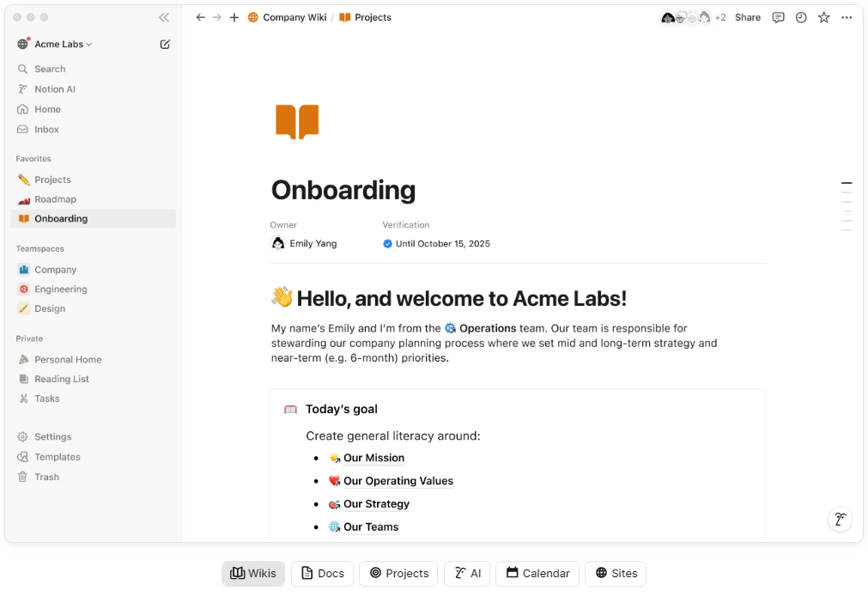Image resolution: width=868 pixels, height=597 pixels.
Task: Collapse the sidebar with double chevron icon
Action: (164, 18)
